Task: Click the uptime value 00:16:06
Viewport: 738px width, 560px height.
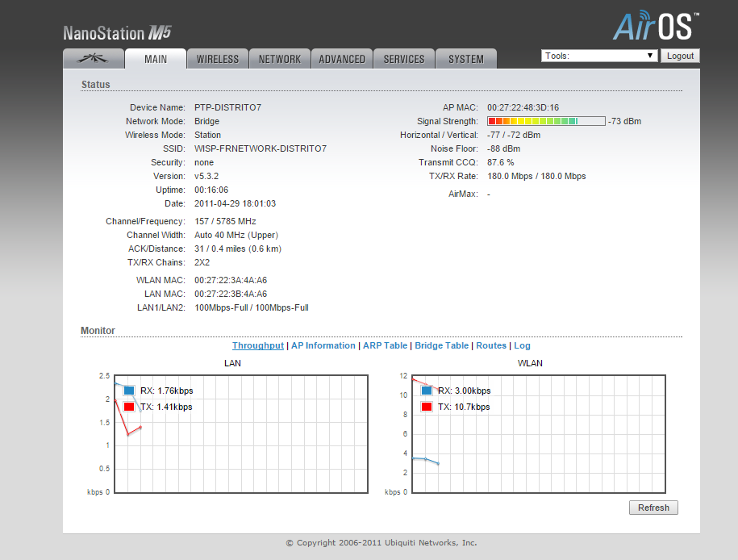Action: coord(211,190)
